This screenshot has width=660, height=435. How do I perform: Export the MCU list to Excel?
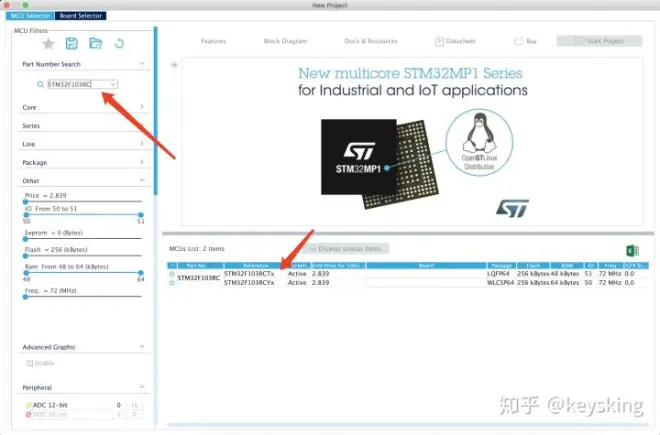632,251
